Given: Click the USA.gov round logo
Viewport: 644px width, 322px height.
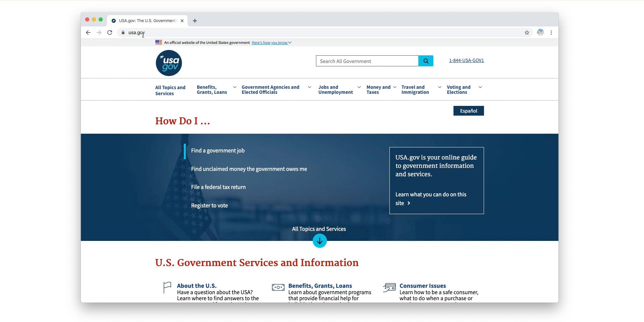Looking at the screenshot, I should (x=169, y=63).
